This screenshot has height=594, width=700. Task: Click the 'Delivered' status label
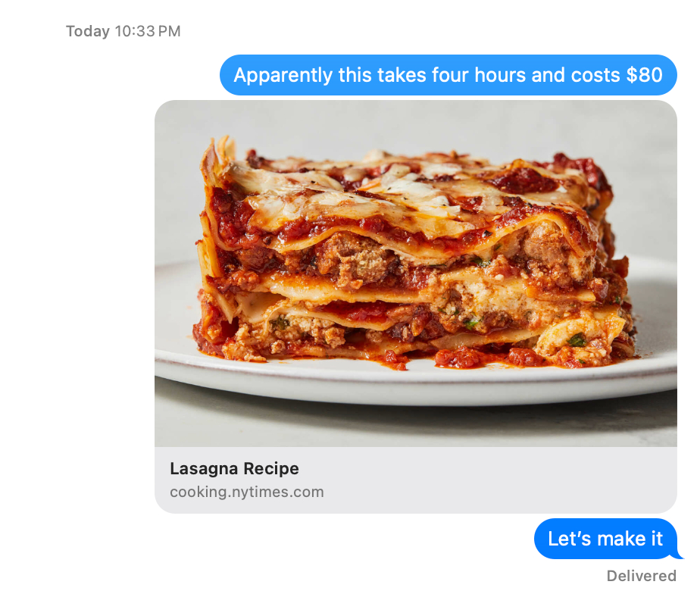point(641,576)
